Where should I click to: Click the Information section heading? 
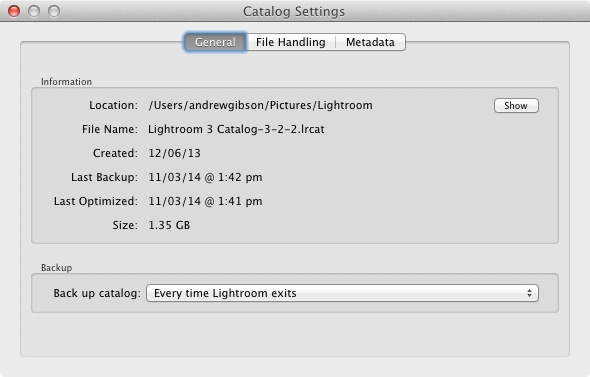[x=66, y=82]
